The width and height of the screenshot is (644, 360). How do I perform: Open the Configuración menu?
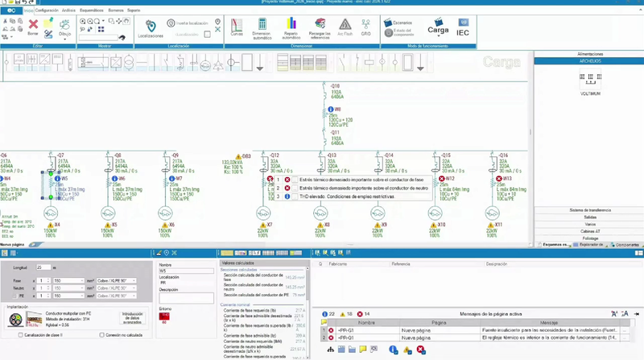pos(47,10)
